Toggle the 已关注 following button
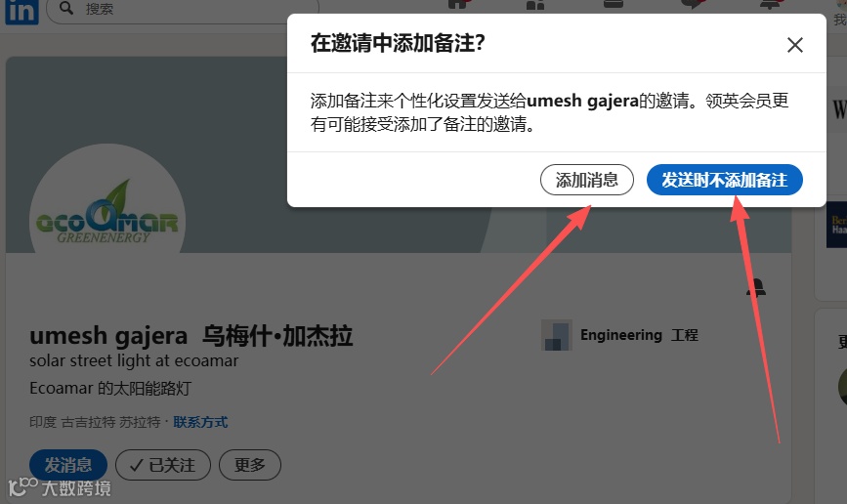Image resolution: width=847 pixels, height=504 pixels. (x=162, y=465)
